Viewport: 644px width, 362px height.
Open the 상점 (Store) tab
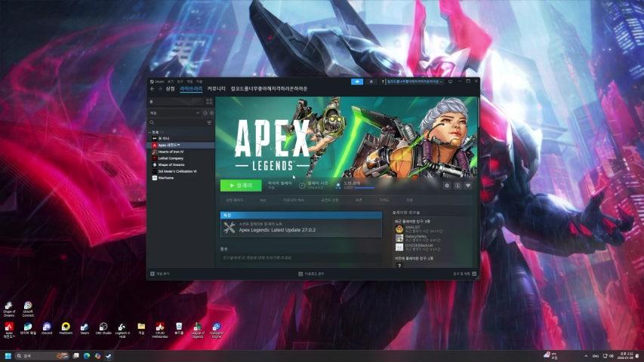pos(171,89)
